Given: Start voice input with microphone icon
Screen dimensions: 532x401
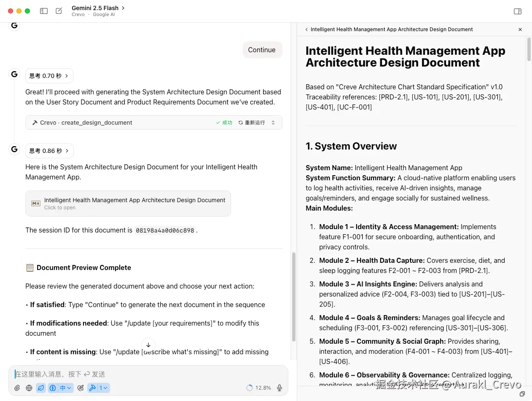Looking at the screenshot, I should (279, 388).
